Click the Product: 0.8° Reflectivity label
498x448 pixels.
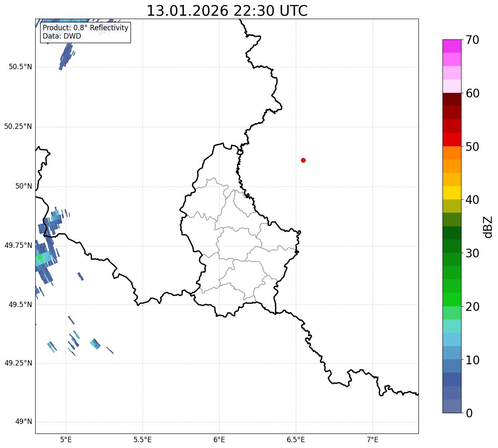click(x=86, y=28)
